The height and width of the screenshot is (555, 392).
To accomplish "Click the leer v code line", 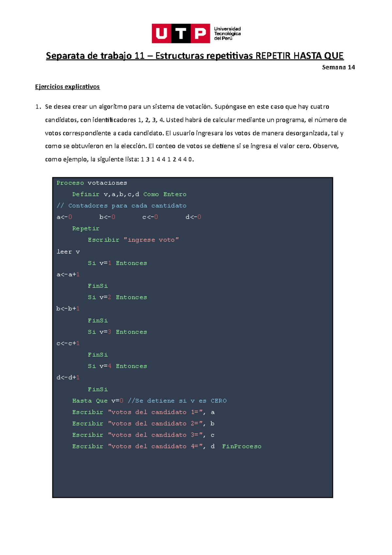I will 68,252.
